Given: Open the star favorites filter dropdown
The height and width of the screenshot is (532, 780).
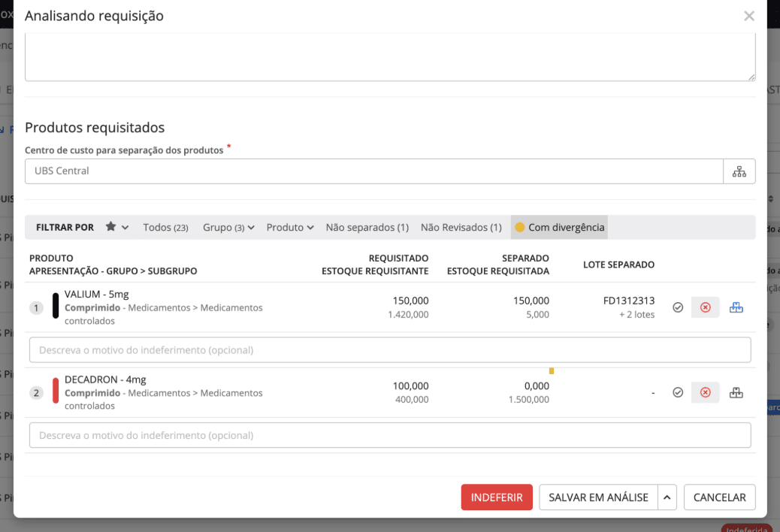Looking at the screenshot, I should click(x=117, y=227).
